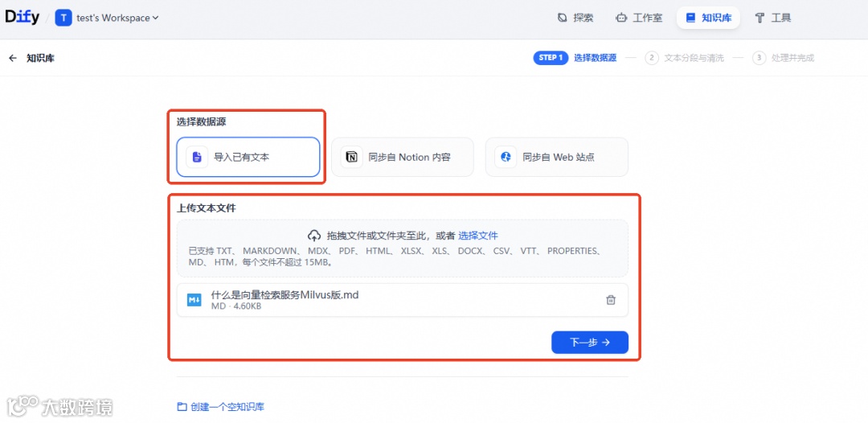Image resolution: width=868 pixels, height=423 pixels.
Task: Open the 工作室 tab
Action: click(x=638, y=18)
